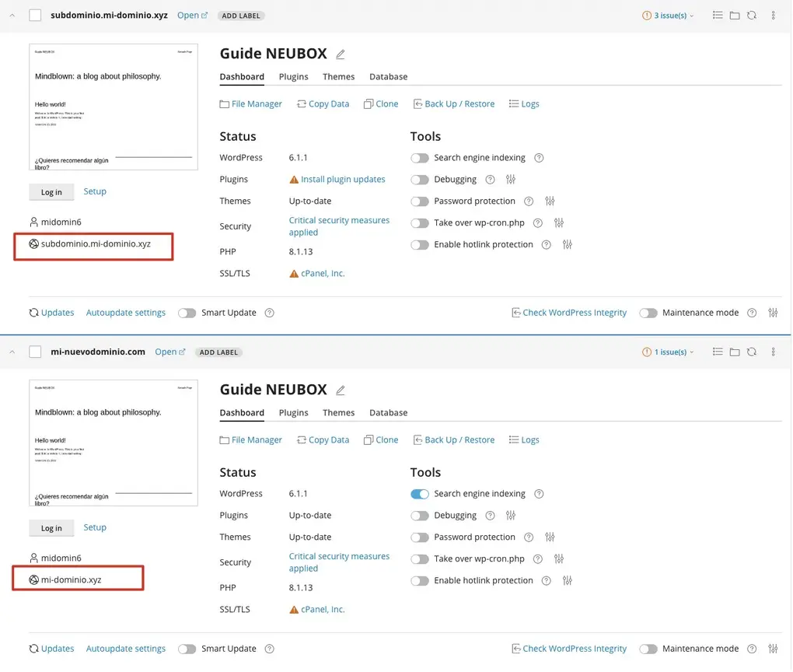793x672 pixels.
Task: Switch to Plugins tab in second site
Action: tap(293, 412)
